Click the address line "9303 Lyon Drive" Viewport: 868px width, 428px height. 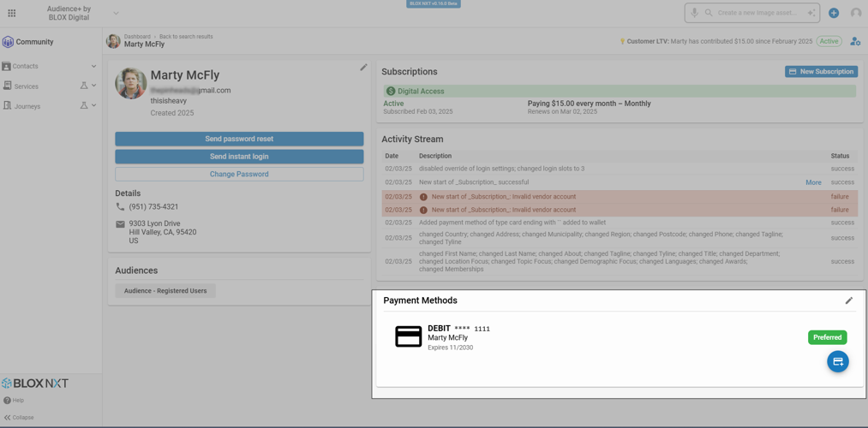point(154,224)
